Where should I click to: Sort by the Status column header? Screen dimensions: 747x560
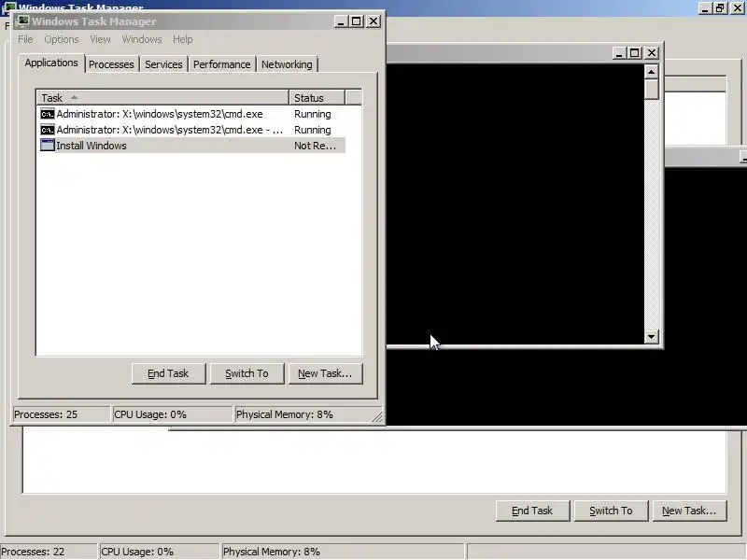point(317,98)
